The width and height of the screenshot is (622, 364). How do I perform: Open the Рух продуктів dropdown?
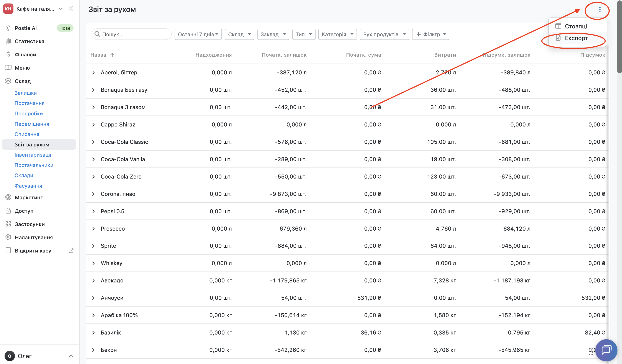click(x=384, y=34)
